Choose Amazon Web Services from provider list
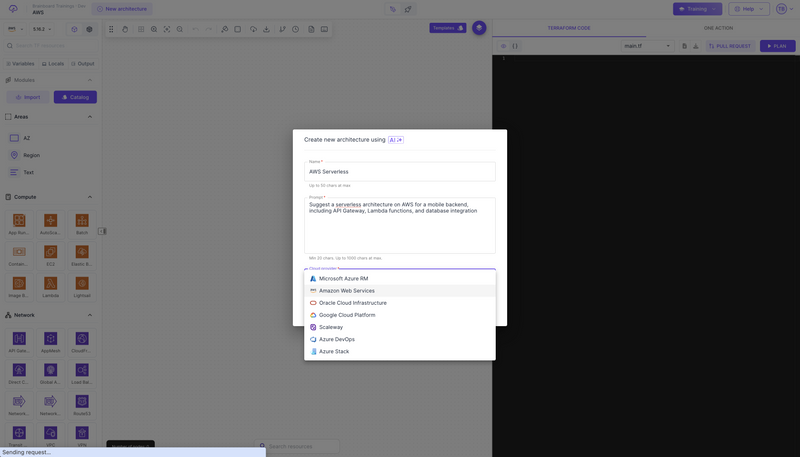Image resolution: width=800 pixels, height=457 pixels. click(x=399, y=291)
